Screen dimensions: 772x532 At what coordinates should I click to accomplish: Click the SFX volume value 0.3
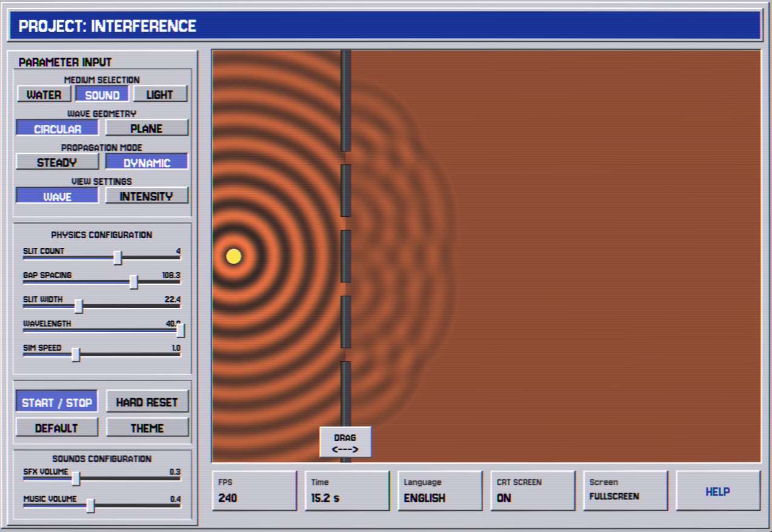[175, 471]
